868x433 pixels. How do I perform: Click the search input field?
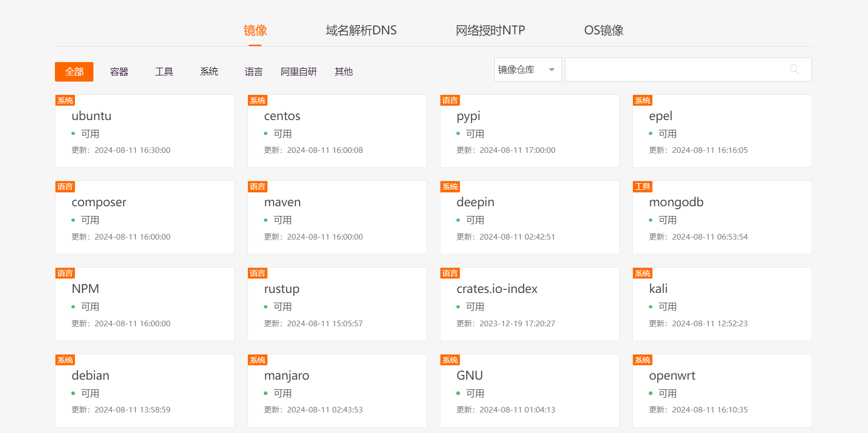(688, 70)
